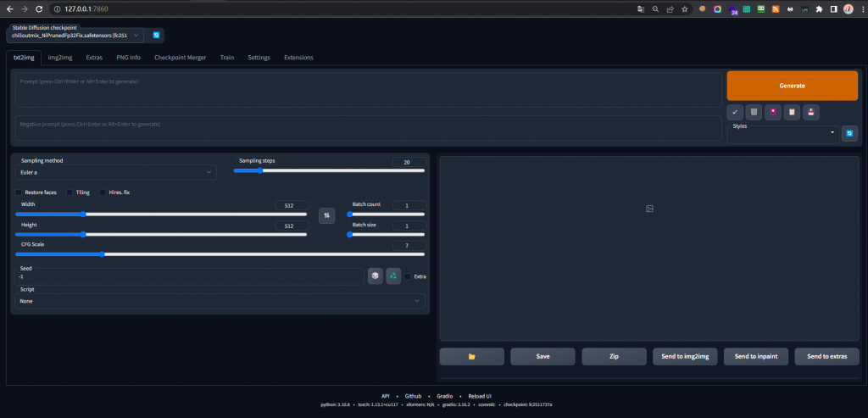Click the Negative prompt text area
This screenshot has width=868, height=418.
(x=368, y=128)
